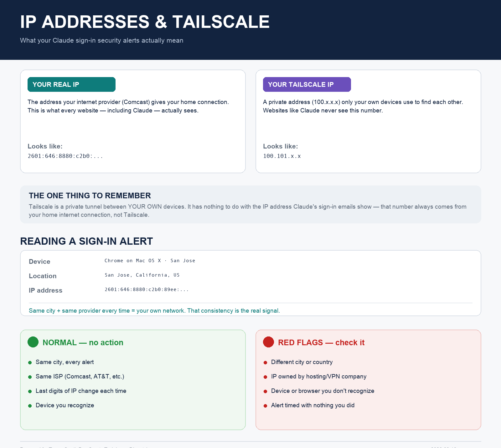Click the purple 'YOUR TAILSCALE IP' badge

pyautogui.click(x=307, y=84)
